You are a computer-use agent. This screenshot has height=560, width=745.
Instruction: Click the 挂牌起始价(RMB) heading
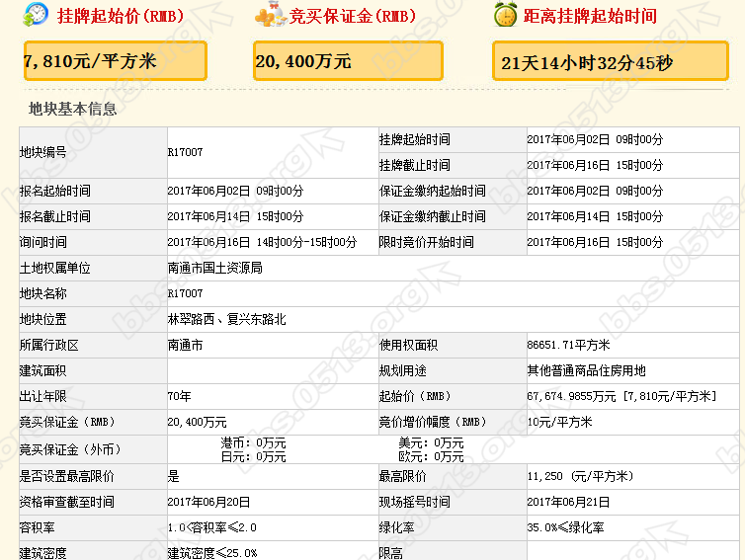tap(121, 16)
